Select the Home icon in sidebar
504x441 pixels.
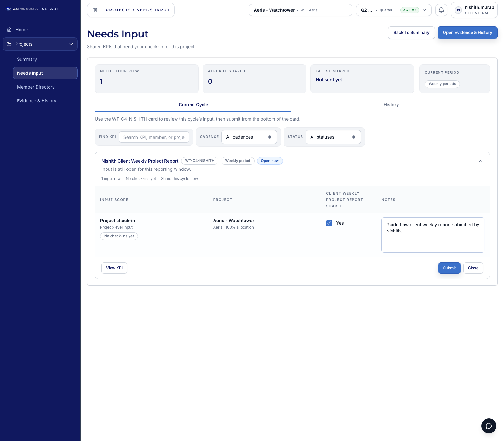[9, 29]
